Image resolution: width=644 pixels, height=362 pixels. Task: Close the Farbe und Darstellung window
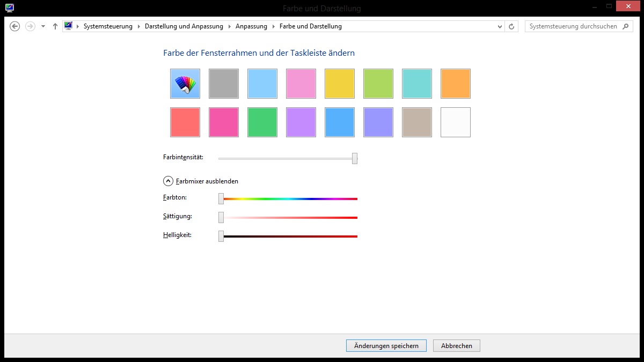point(627,6)
